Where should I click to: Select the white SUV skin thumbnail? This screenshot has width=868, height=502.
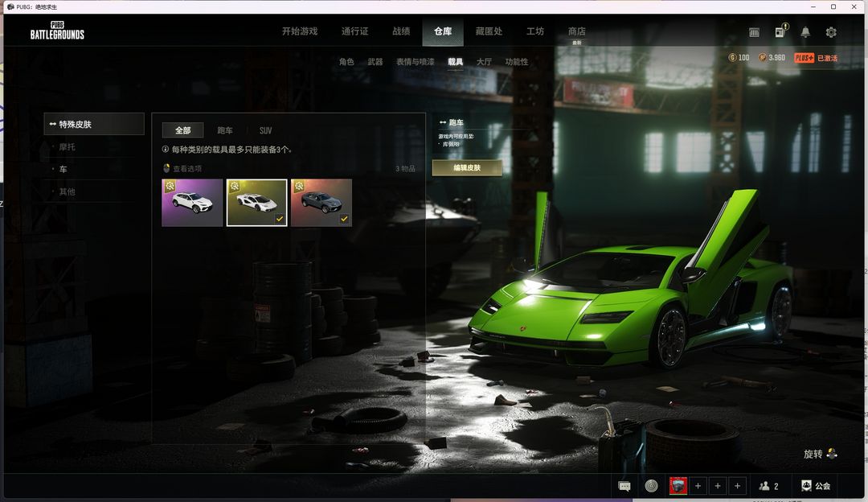point(192,203)
